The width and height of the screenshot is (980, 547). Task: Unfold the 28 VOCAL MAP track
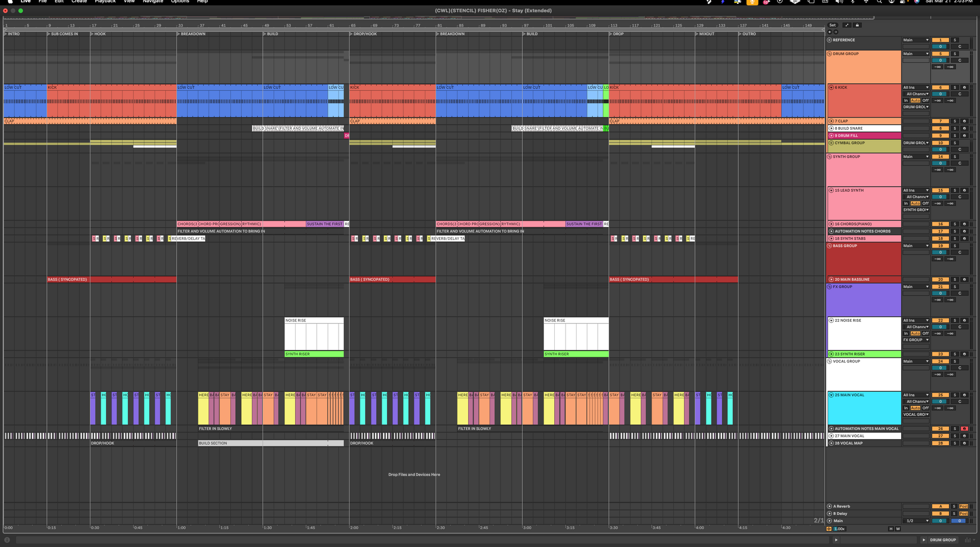click(x=831, y=443)
